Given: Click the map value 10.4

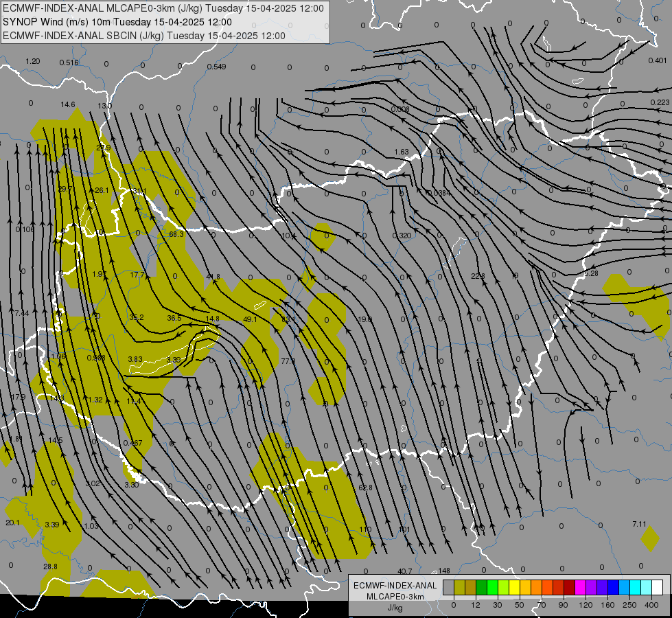Looking at the screenshot, I should tap(288, 236).
